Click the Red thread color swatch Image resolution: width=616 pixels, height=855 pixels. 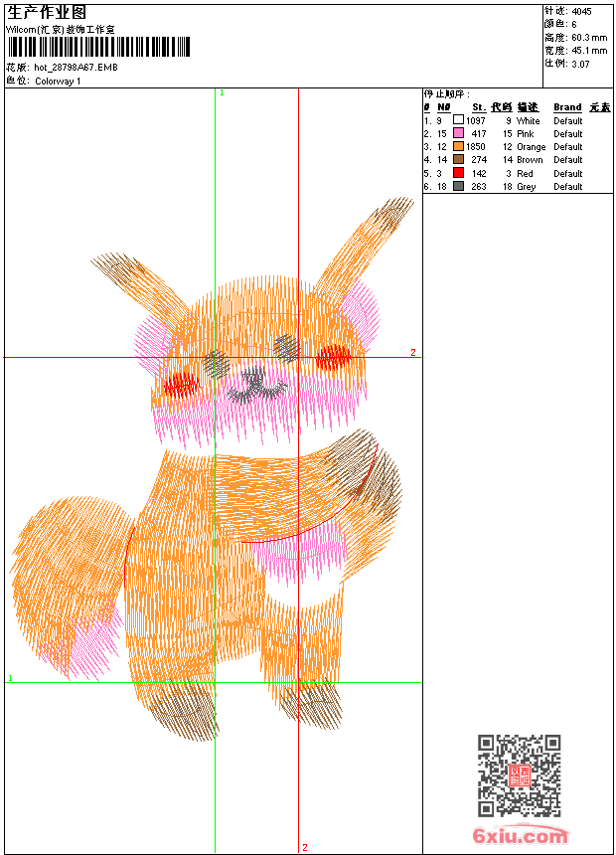tap(458, 173)
